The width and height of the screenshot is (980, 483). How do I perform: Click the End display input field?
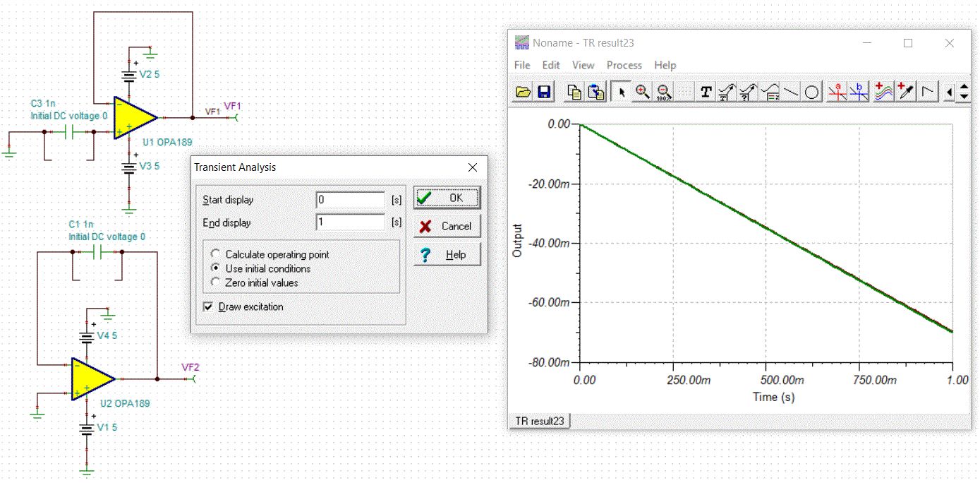click(351, 222)
